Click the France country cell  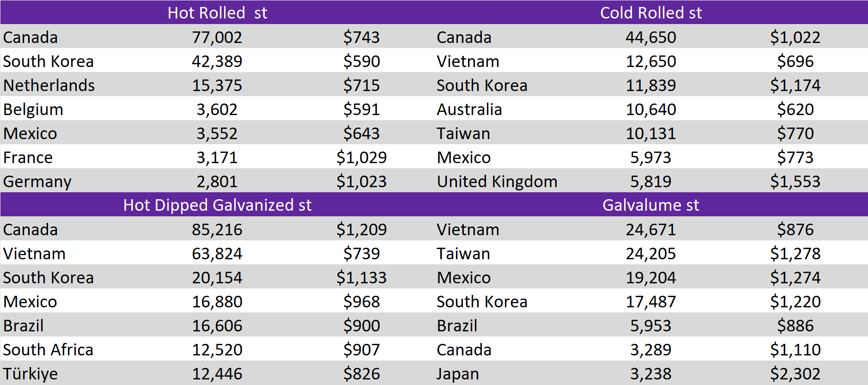[28, 158]
